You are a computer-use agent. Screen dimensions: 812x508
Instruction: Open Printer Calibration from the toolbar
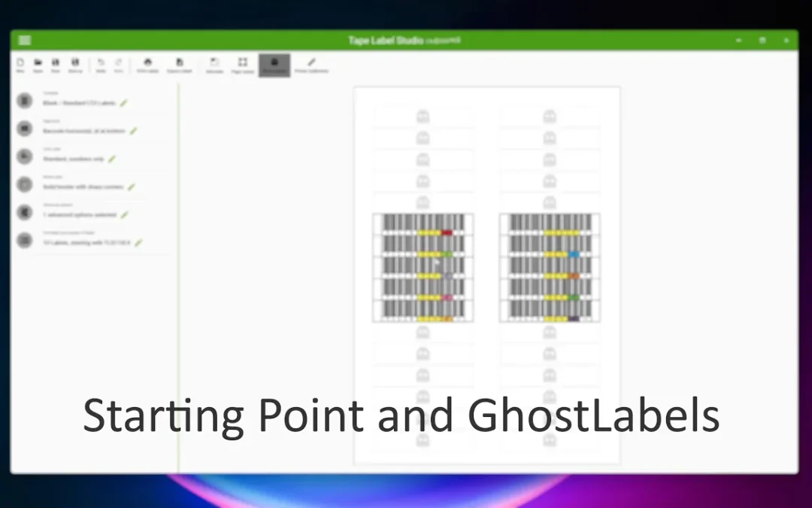311,65
